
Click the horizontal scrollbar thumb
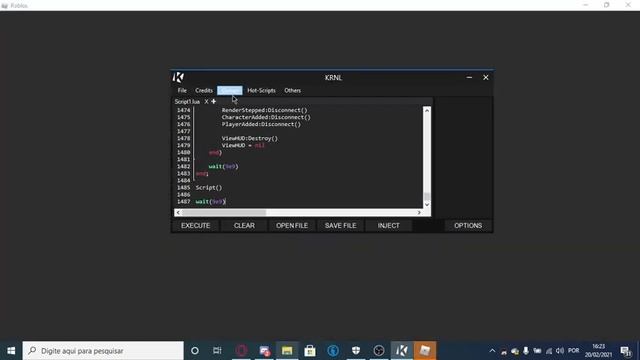tap(224, 212)
